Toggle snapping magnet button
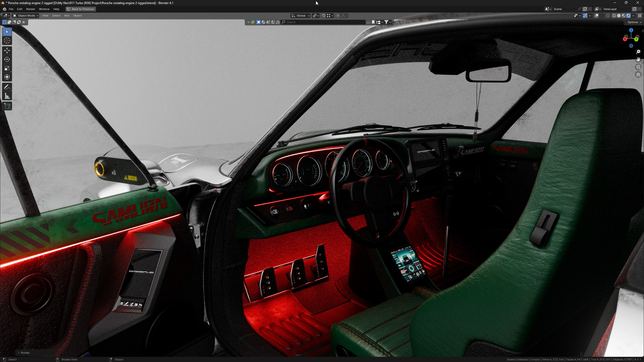The height and width of the screenshot is (362, 644). coord(324,16)
